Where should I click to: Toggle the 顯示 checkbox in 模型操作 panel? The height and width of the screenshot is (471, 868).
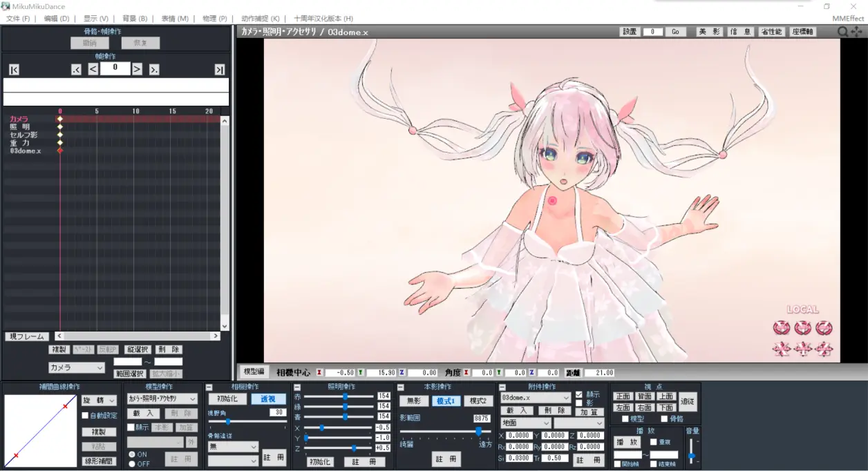tap(131, 427)
